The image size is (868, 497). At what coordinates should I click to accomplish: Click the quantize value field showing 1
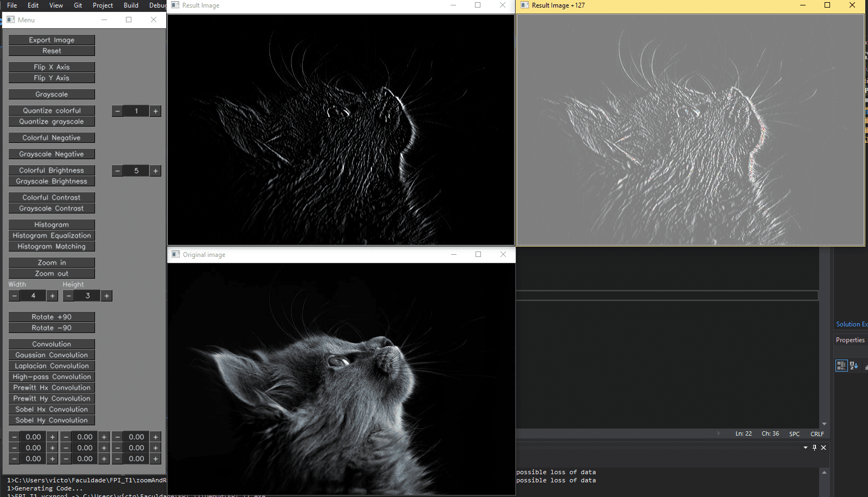pos(136,111)
